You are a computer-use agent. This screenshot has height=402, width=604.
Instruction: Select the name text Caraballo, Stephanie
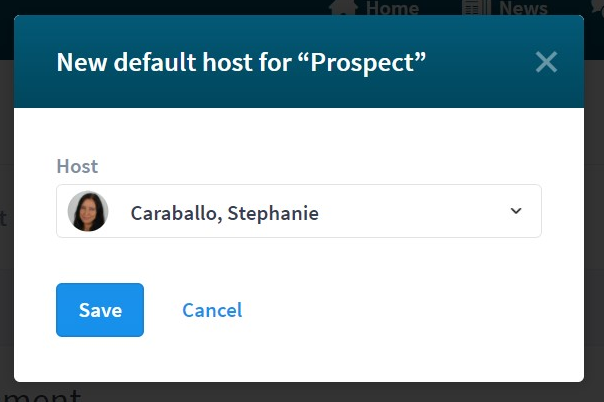tap(225, 213)
